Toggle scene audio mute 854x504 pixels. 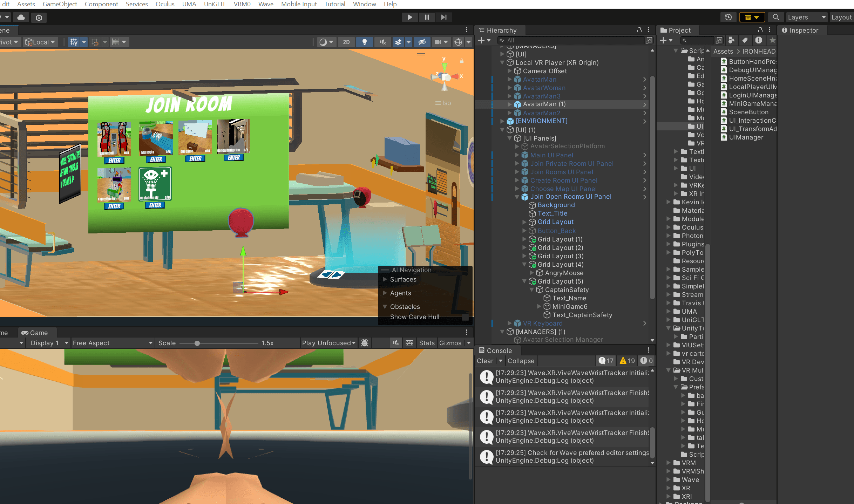pyautogui.click(x=383, y=42)
